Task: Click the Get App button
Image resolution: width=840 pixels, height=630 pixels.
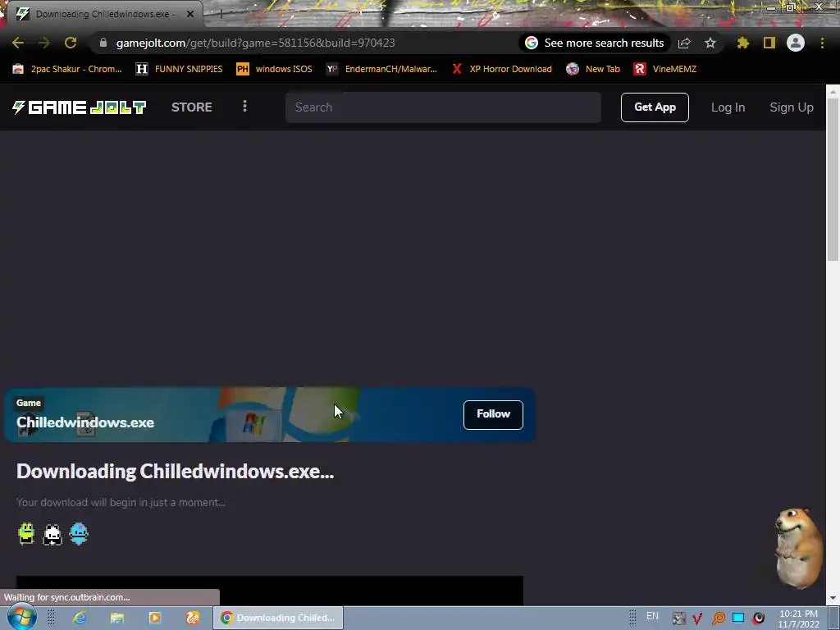Action: coord(655,107)
